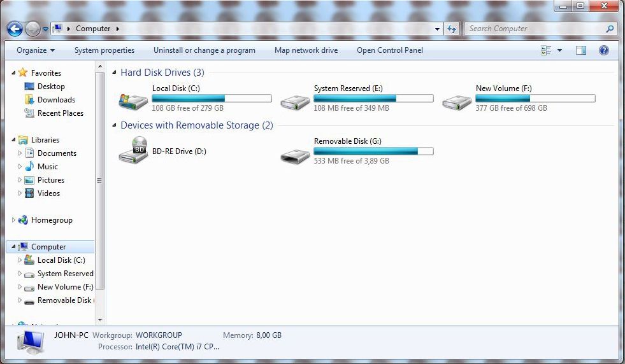
Task: Click the Memory: 8,00 GB value
Action: pyautogui.click(x=269, y=335)
